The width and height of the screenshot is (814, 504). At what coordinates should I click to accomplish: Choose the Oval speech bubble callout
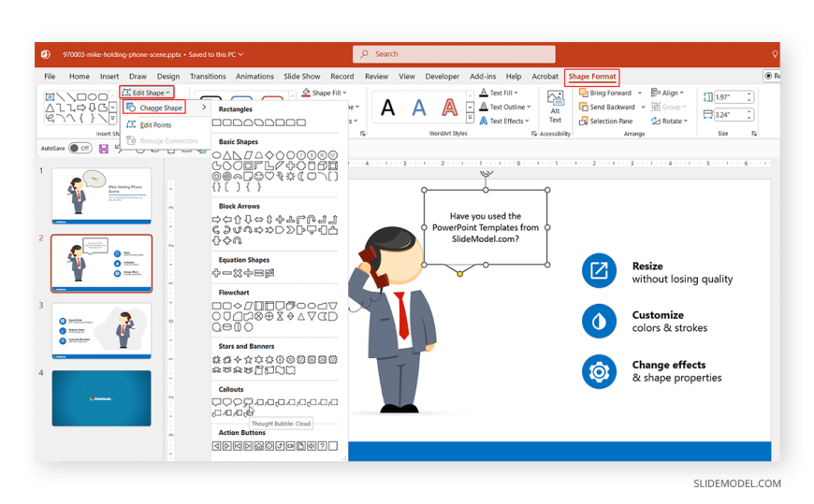(x=238, y=402)
